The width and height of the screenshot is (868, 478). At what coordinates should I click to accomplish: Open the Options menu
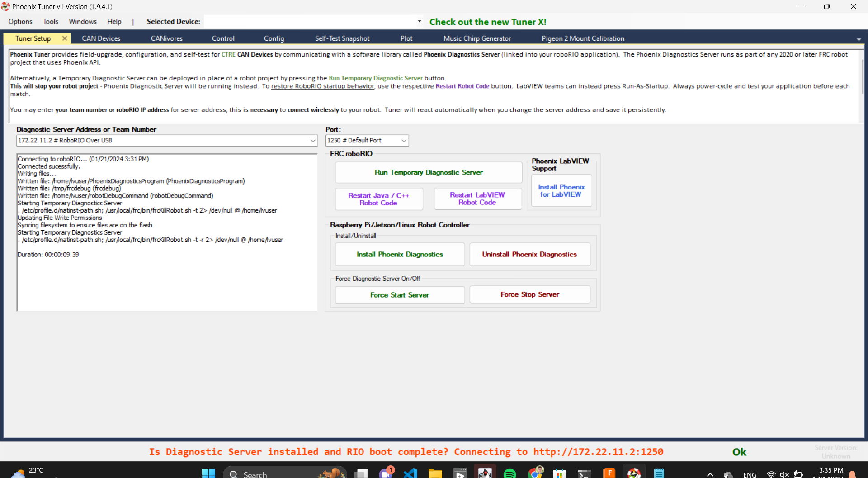click(x=20, y=21)
